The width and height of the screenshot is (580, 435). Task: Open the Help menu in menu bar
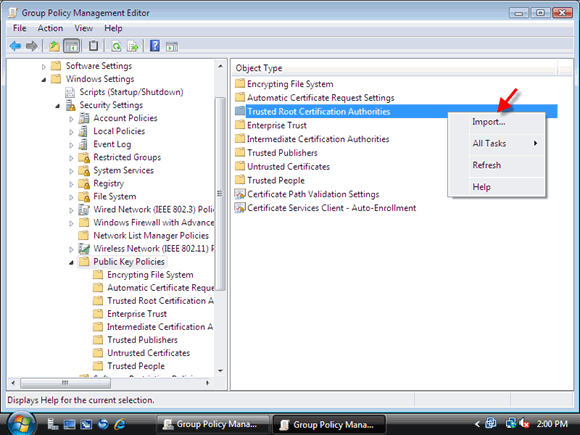coord(113,28)
